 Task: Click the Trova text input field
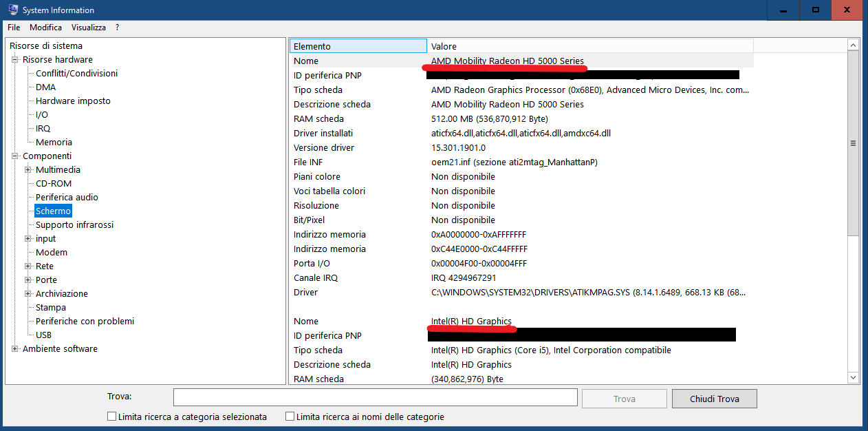[375, 398]
